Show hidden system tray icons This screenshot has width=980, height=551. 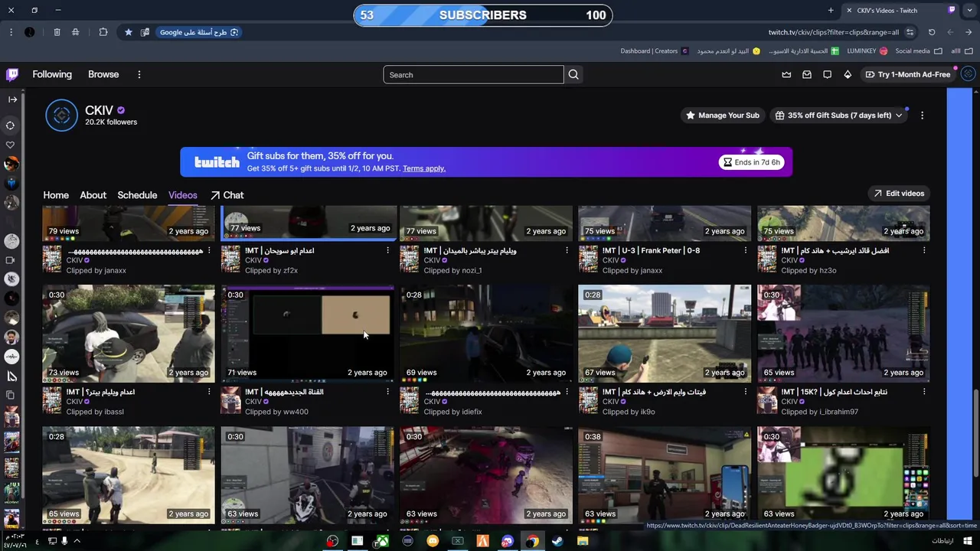coord(77,541)
